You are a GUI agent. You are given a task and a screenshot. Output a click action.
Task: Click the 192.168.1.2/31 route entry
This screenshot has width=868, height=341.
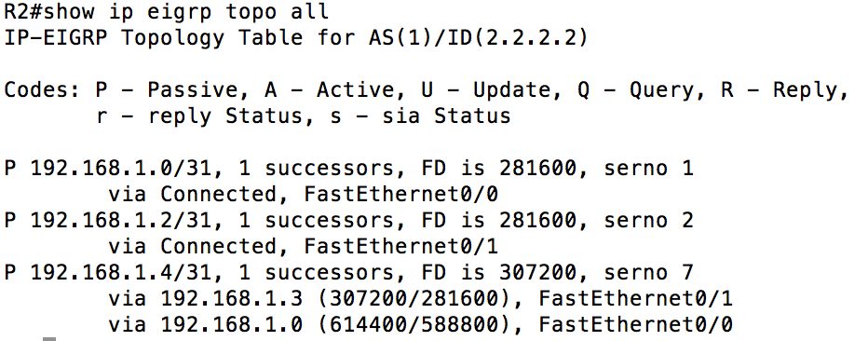pyautogui.click(x=348, y=220)
